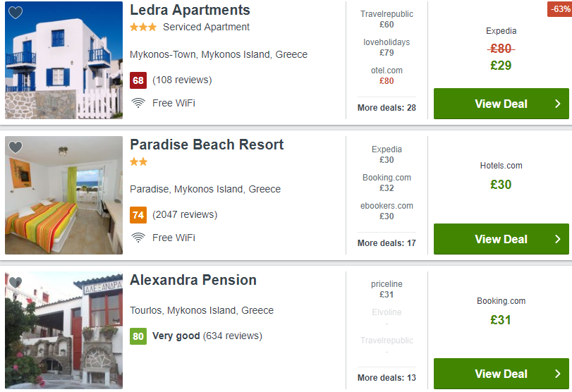The width and height of the screenshot is (572, 392).
Task: Expand More deals: 17 for Paradise Beach Resort
Action: (387, 243)
